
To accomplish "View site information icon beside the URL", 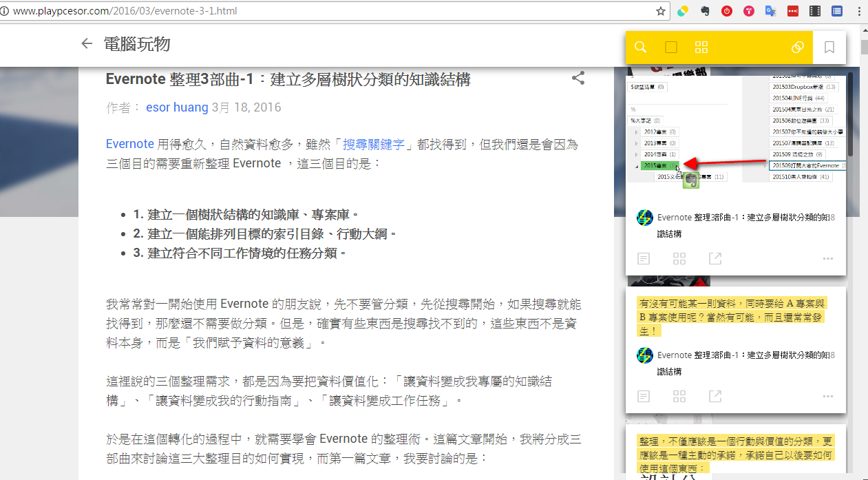I will point(5,12).
